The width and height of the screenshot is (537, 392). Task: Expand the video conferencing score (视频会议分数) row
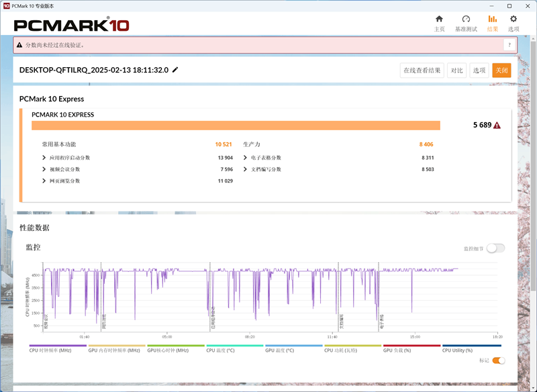(44, 169)
